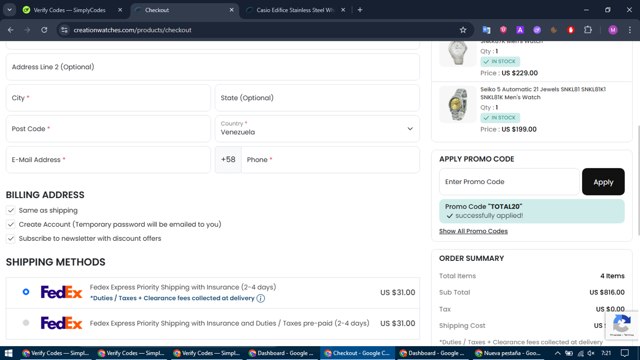The height and width of the screenshot is (360, 640).
Task: Click the E-Mail Address field
Action: 108,160
